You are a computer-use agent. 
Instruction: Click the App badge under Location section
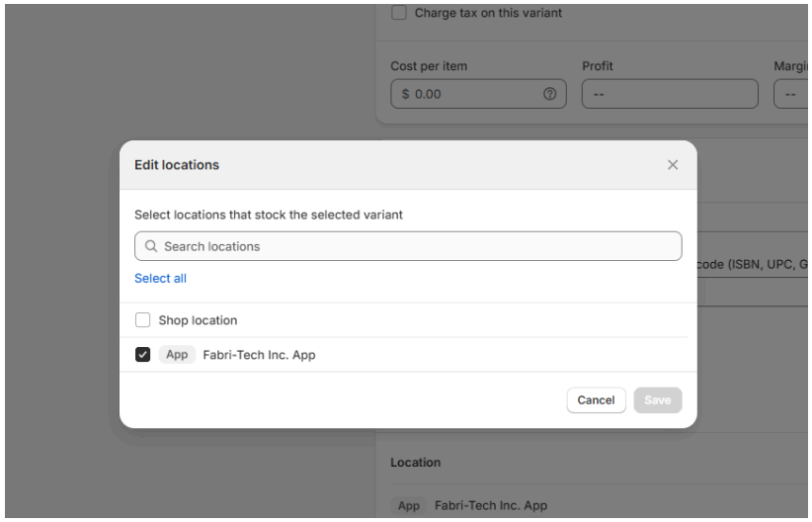click(409, 506)
